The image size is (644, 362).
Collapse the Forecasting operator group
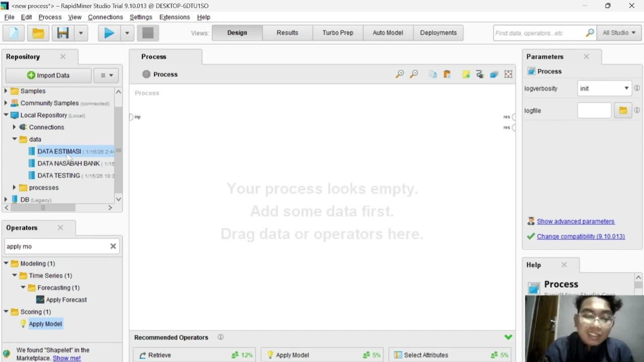coord(23,288)
